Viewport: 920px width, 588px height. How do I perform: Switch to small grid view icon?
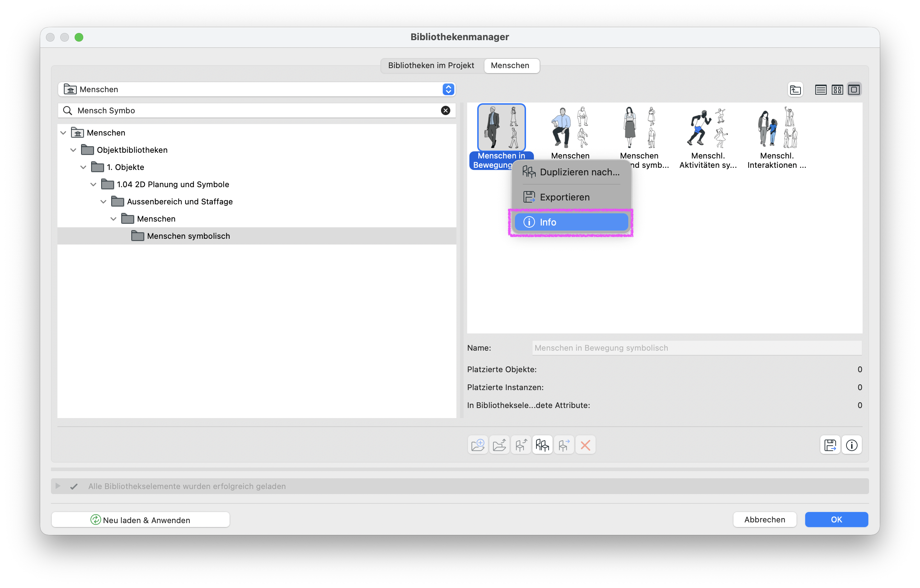[x=837, y=90]
